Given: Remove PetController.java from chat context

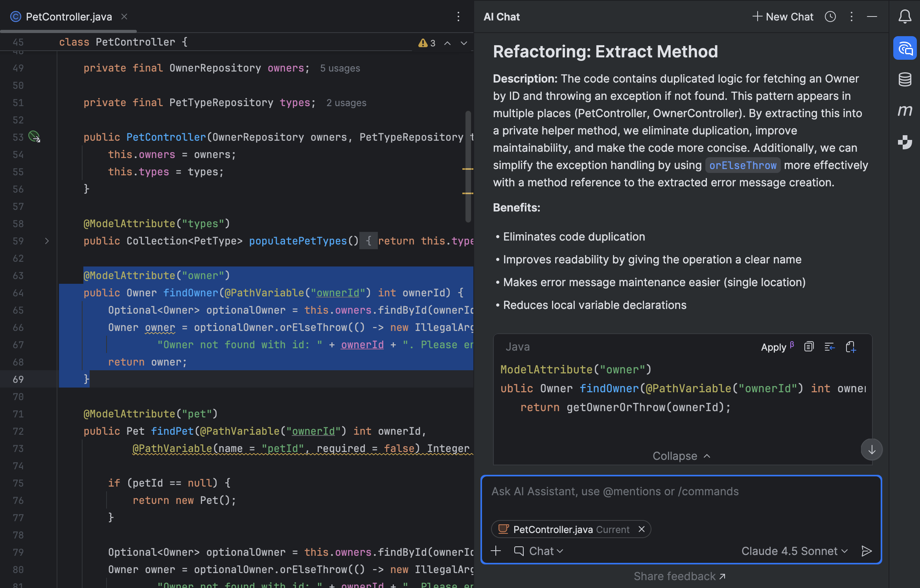Looking at the screenshot, I should point(641,529).
